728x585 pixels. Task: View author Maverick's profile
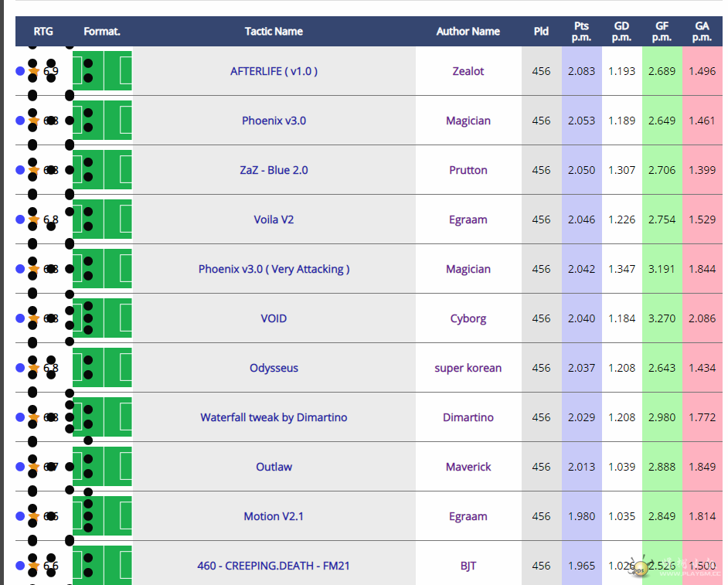(468, 467)
